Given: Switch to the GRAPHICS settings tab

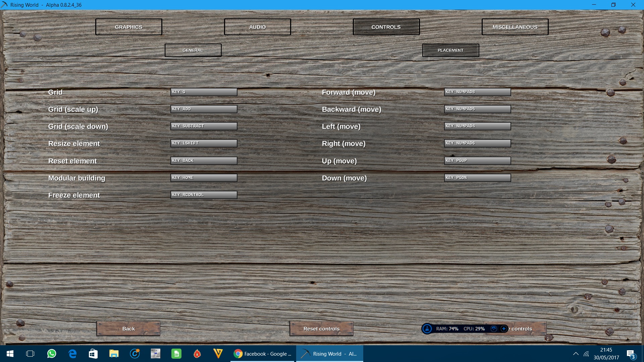Looking at the screenshot, I should (129, 27).
